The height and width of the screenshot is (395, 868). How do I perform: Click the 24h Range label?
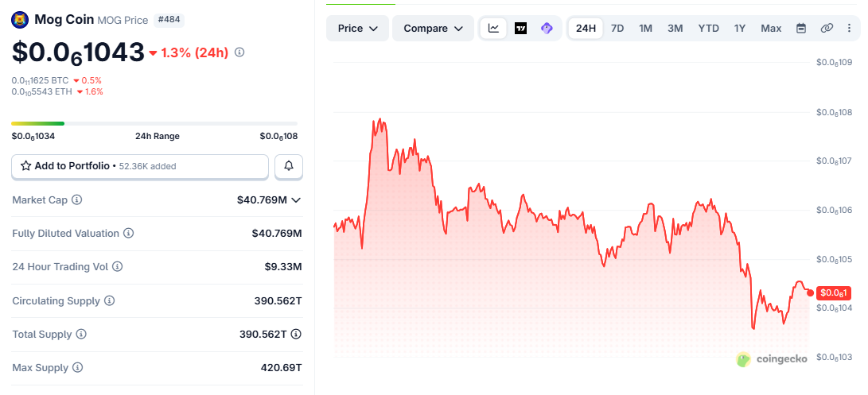coord(158,136)
